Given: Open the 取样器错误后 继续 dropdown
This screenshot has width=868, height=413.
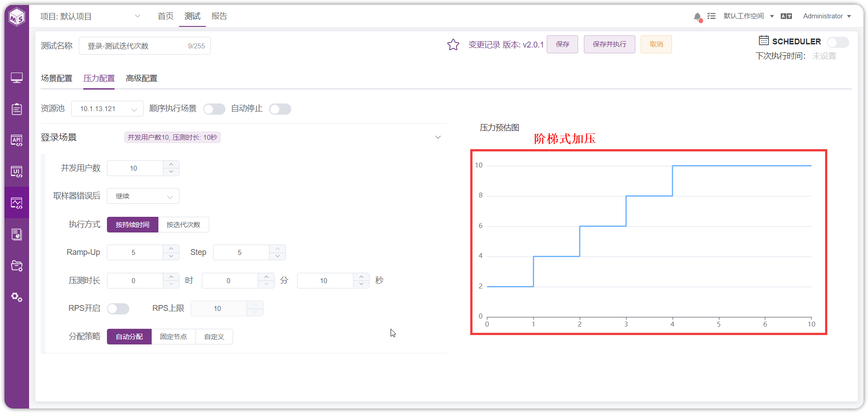Looking at the screenshot, I should tap(143, 196).
